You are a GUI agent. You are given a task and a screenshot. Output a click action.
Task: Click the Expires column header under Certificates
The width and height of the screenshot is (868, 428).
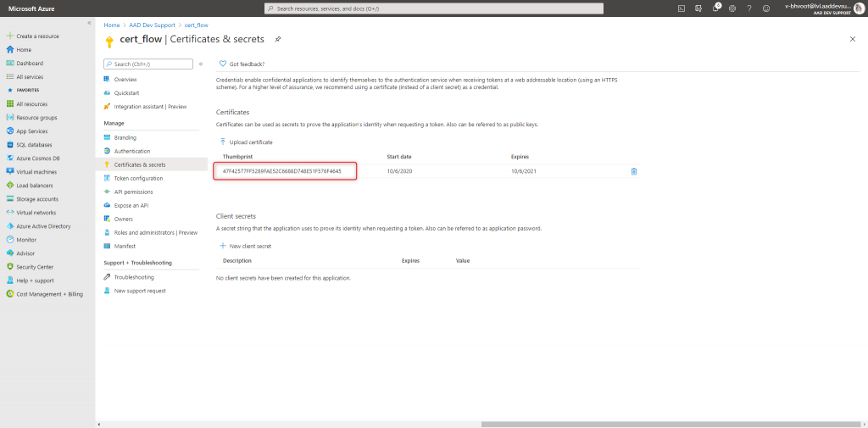tap(520, 157)
